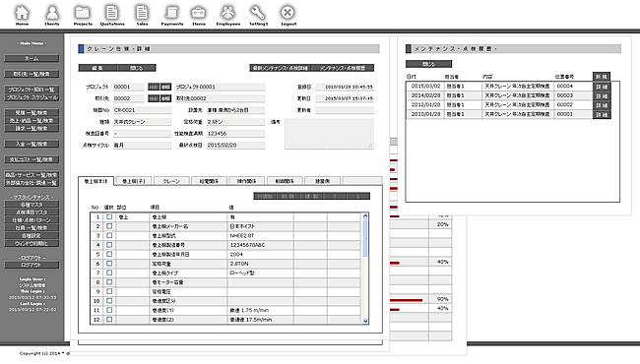Tick the checkbox in table row 10

pyautogui.click(x=109, y=301)
